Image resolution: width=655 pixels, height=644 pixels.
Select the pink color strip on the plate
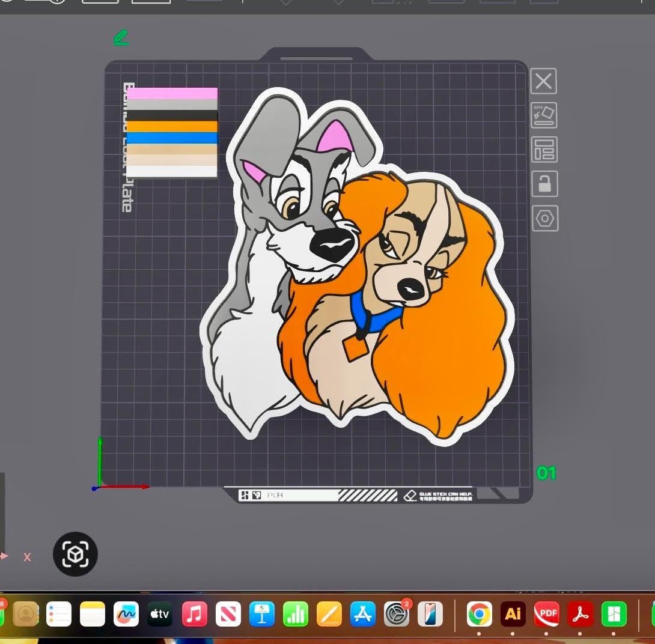172,94
